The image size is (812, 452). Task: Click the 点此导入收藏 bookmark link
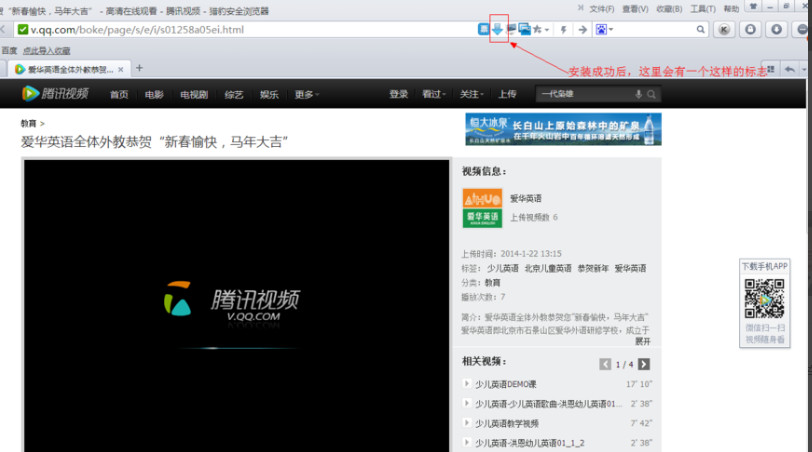48,49
